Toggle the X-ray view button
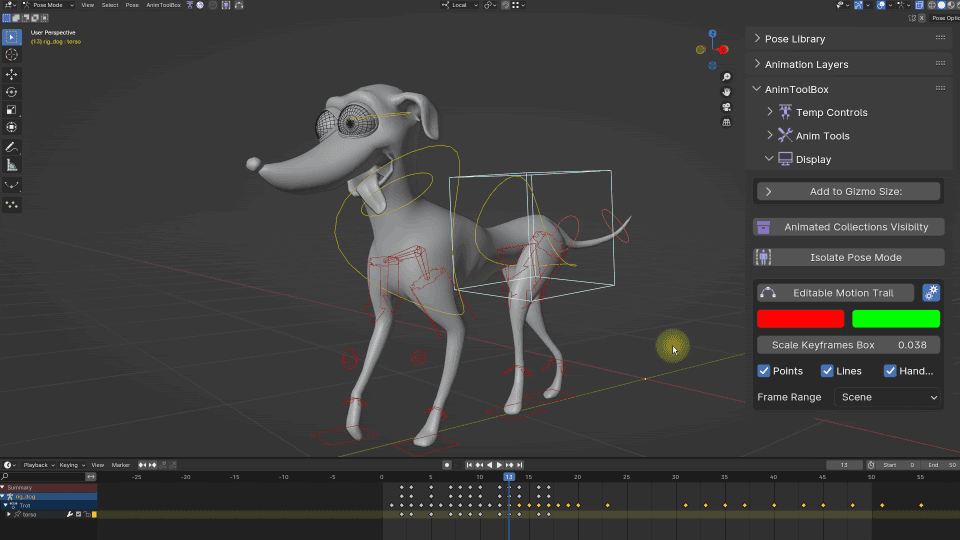The image size is (960, 540). [x=919, y=5]
